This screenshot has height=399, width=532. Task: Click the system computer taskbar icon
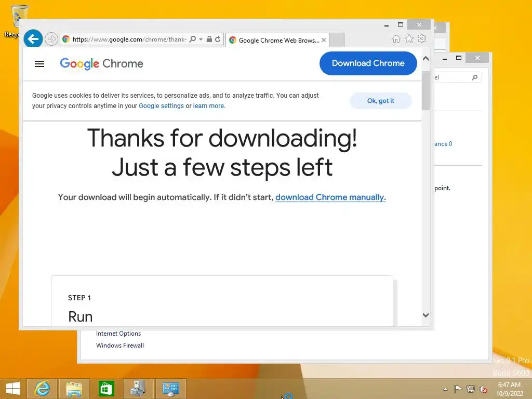[x=138, y=389]
